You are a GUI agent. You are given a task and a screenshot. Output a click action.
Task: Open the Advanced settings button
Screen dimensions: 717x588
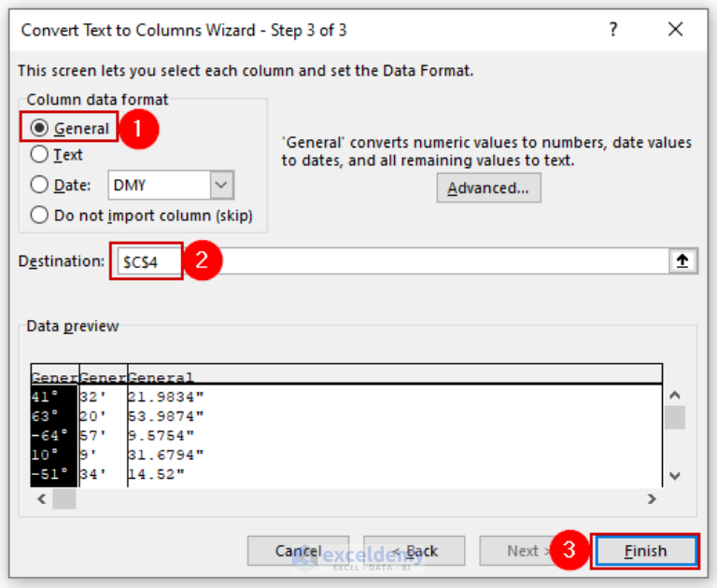point(488,188)
